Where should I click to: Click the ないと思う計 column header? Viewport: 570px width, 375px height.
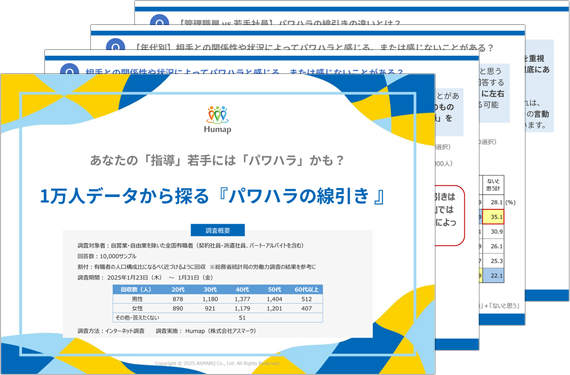(x=493, y=185)
